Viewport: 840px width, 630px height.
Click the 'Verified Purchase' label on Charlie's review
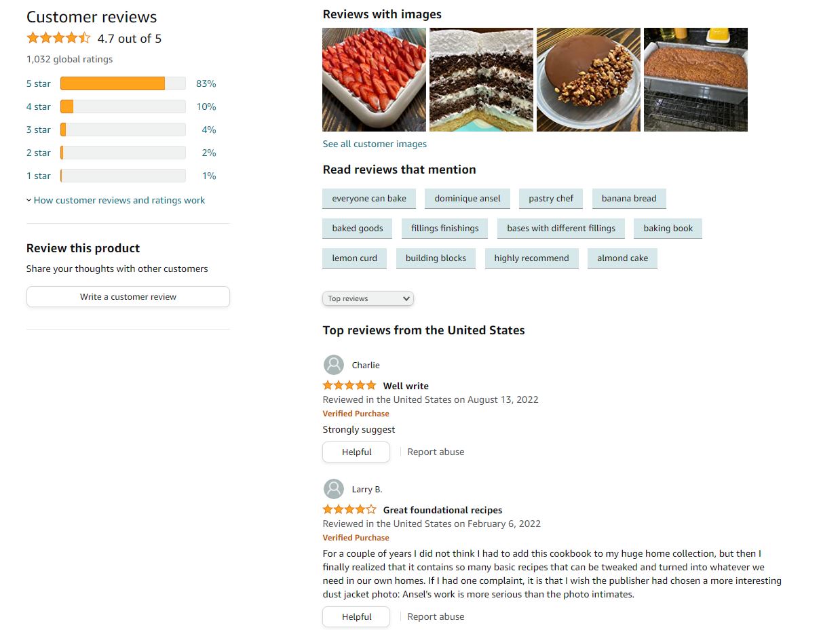[356, 414]
